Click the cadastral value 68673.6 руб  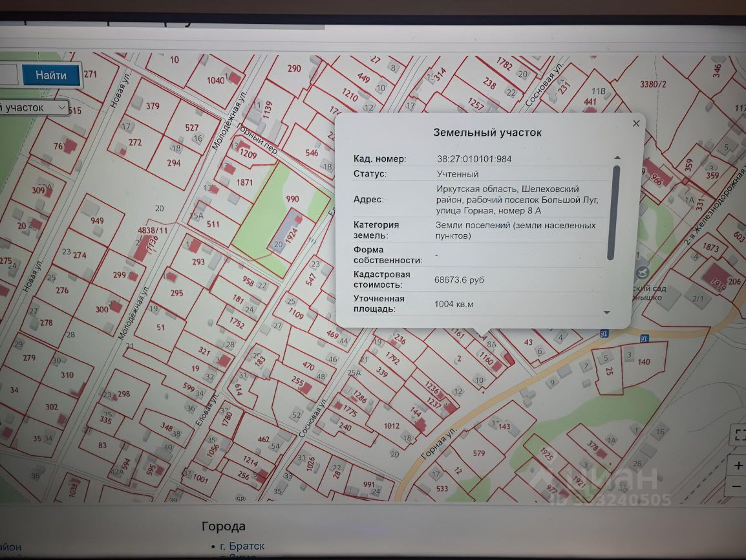[x=458, y=280]
